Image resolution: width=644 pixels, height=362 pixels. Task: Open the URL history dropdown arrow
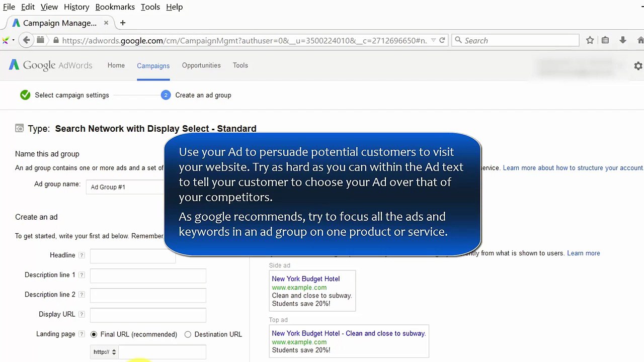coord(433,40)
